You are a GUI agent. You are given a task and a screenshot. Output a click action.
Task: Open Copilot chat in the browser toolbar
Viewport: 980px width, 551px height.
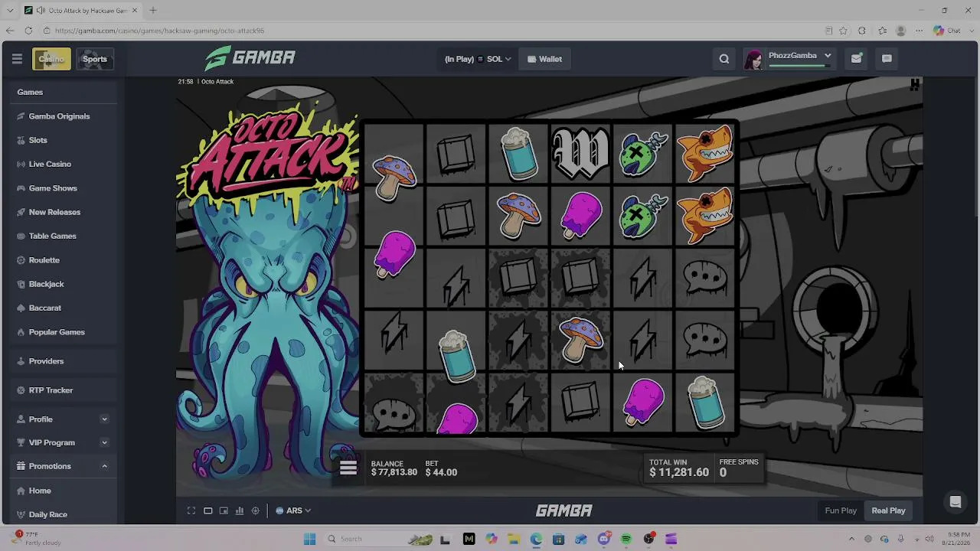(947, 31)
